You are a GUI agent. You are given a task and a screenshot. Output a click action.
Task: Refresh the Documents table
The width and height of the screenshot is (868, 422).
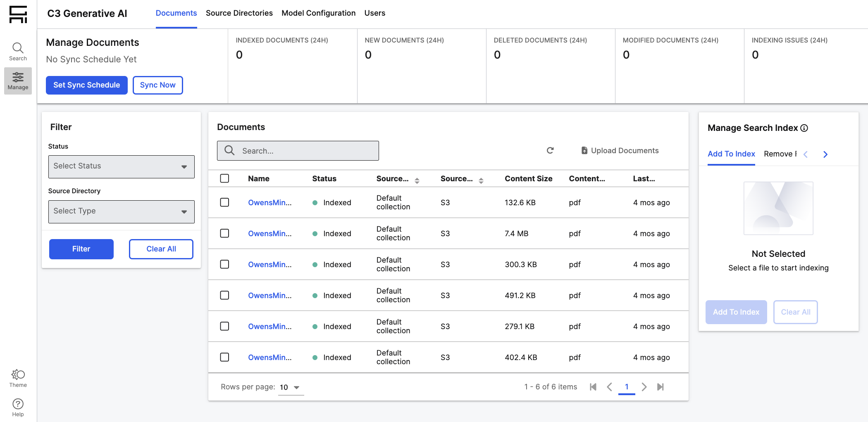point(550,151)
